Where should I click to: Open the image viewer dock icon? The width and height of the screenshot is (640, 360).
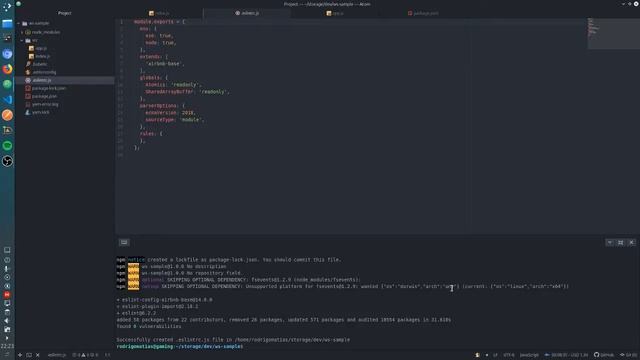tap(7, 130)
